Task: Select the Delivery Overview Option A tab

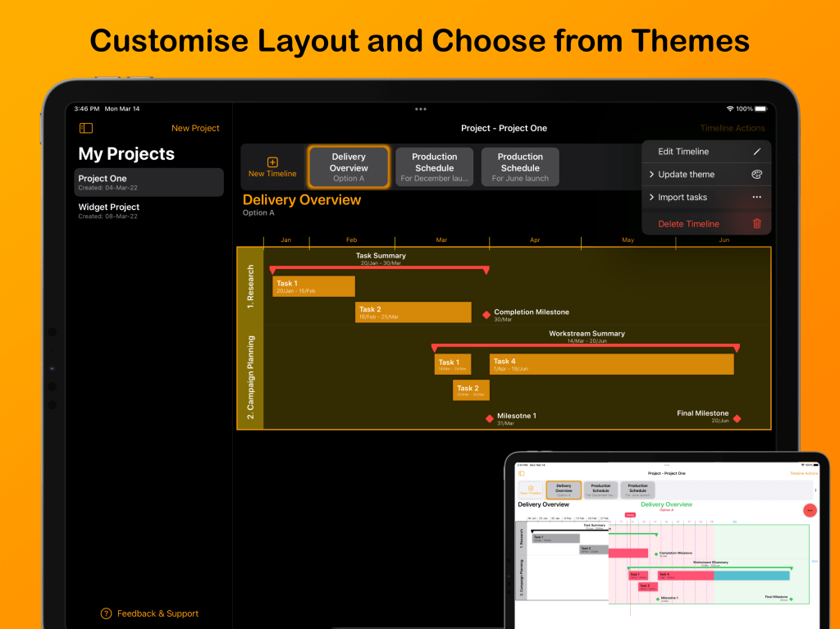Action: pyautogui.click(x=349, y=167)
